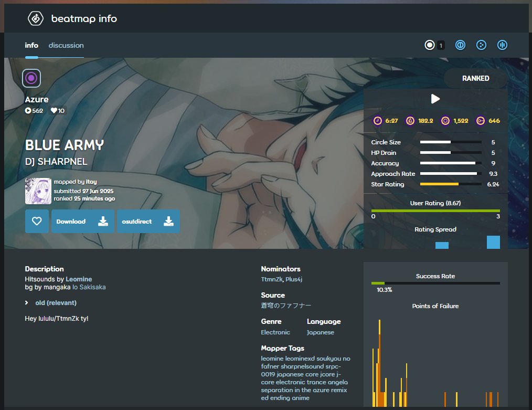Image resolution: width=532 pixels, height=410 pixels.
Task: Click the Approach Rate bar
Action: coord(451,173)
